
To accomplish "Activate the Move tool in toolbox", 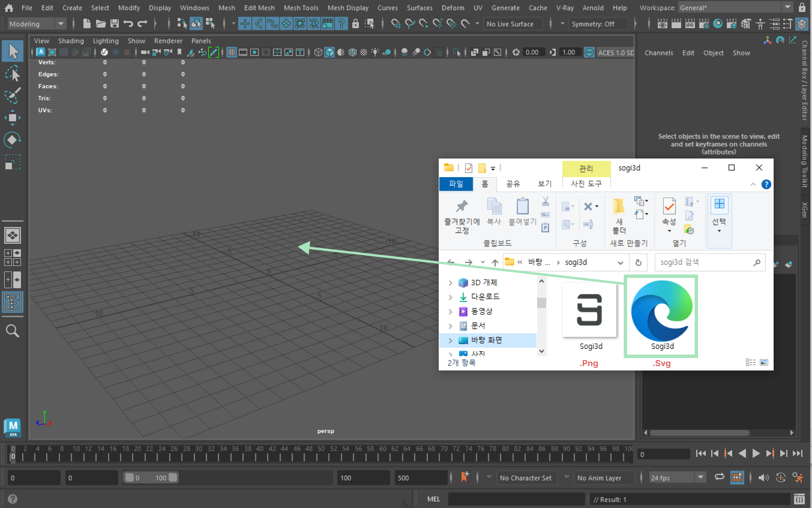I will click(x=13, y=118).
